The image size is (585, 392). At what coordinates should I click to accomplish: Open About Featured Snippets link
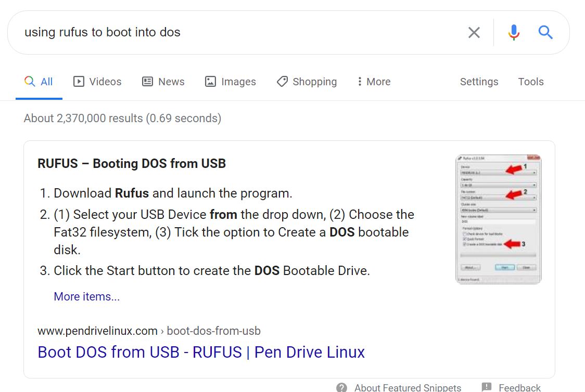click(408, 388)
